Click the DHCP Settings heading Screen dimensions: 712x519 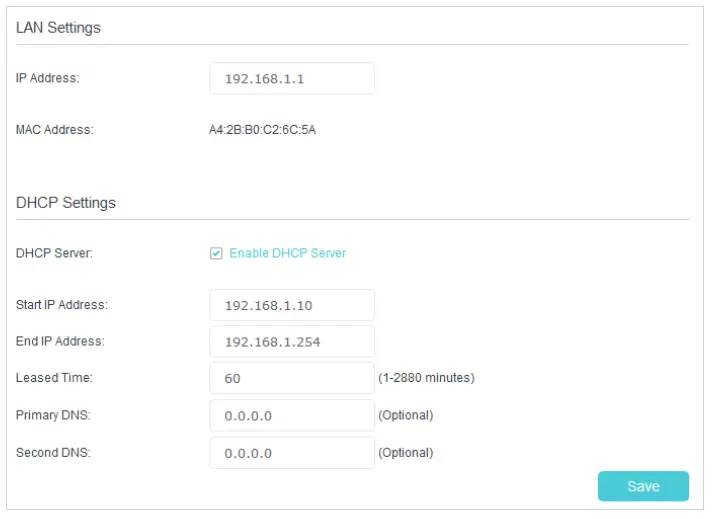pyautogui.click(x=66, y=203)
